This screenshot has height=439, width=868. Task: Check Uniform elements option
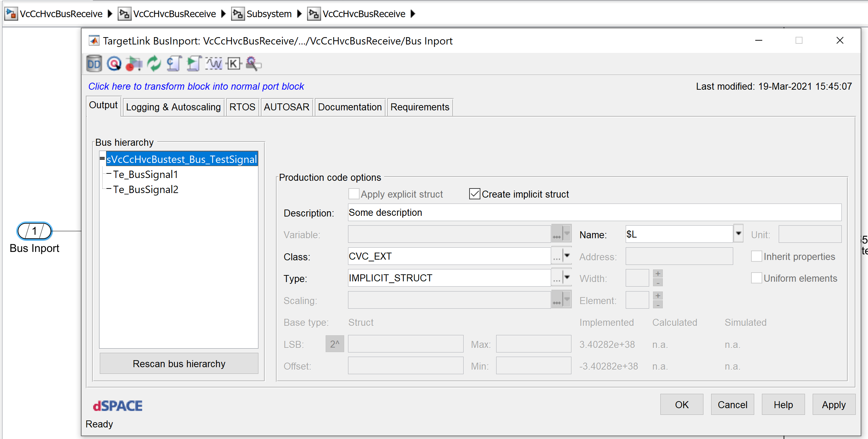tap(756, 278)
